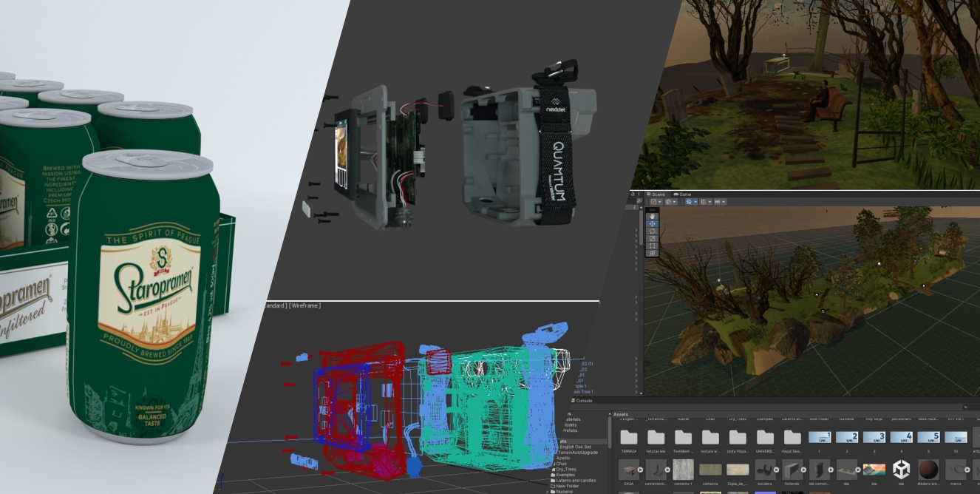980x494 pixels.
Task: Select Azerilo folder in project tree
Action: point(563,458)
